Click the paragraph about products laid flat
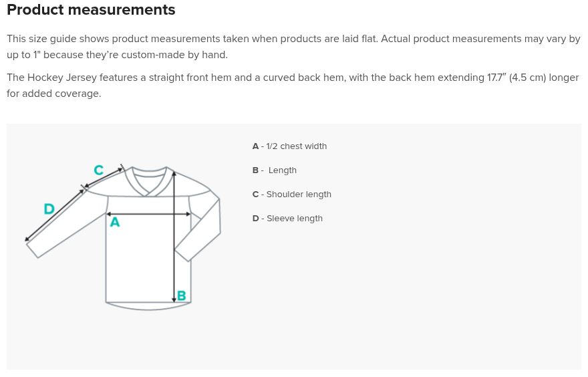This screenshot has width=588, height=377. coord(293,47)
